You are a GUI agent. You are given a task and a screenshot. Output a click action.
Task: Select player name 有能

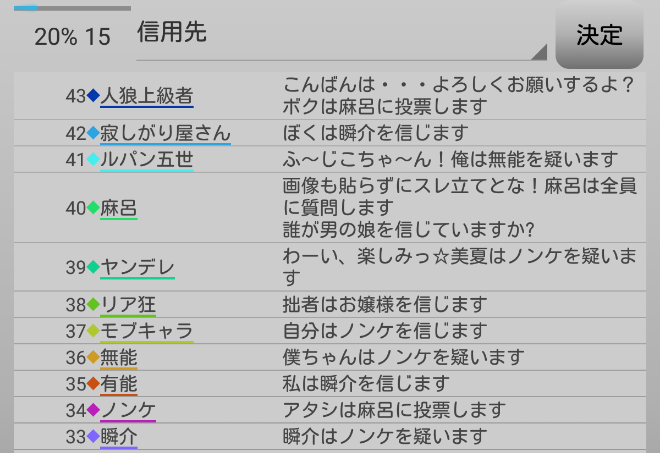pyautogui.click(x=119, y=384)
